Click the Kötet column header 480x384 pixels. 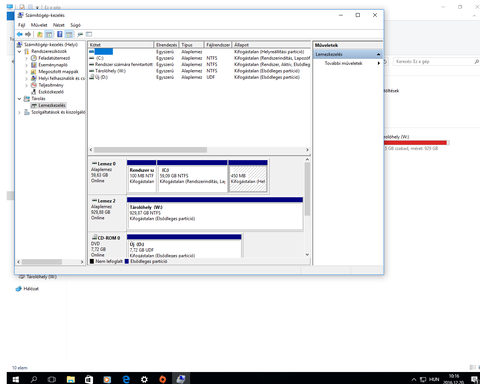click(x=121, y=45)
